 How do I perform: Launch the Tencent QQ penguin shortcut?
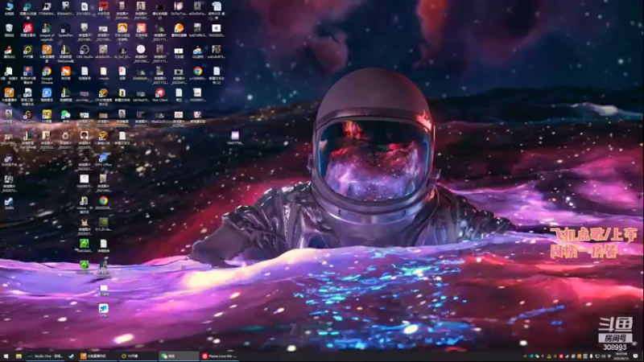pyautogui.click(x=9, y=51)
